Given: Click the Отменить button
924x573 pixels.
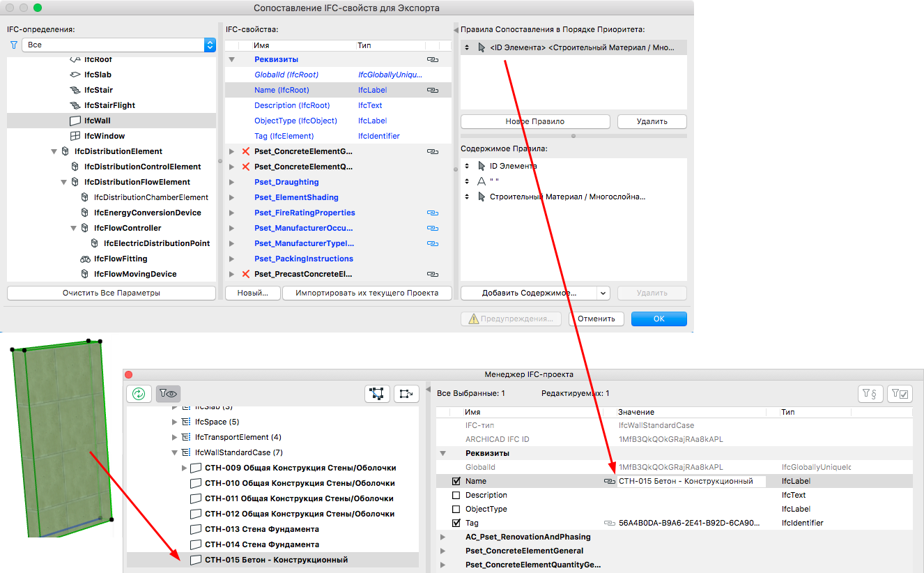Looking at the screenshot, I should pos(596,319).
